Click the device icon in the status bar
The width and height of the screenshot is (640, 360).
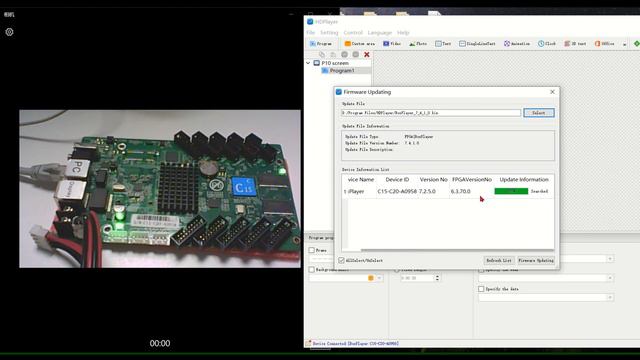(x=308, y=344)
